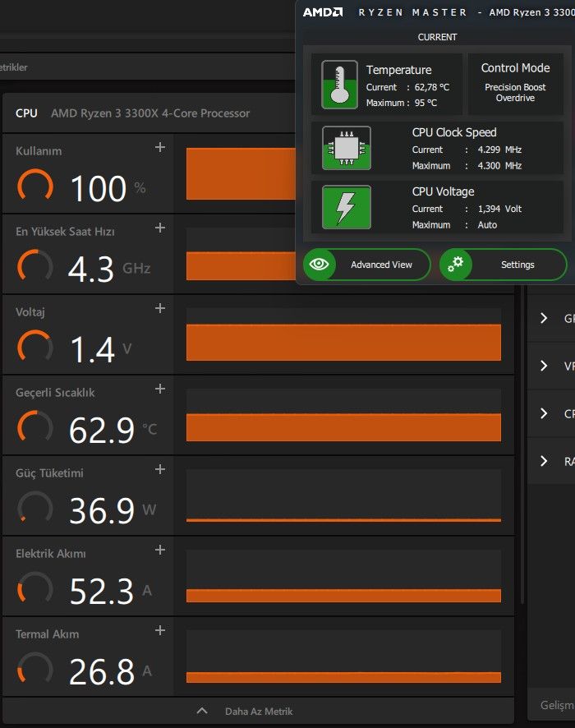Click plus icon beside En Yüksek Saat Hızı
The width and height of the screenshot is (575, 728).
tap(160, 228)
